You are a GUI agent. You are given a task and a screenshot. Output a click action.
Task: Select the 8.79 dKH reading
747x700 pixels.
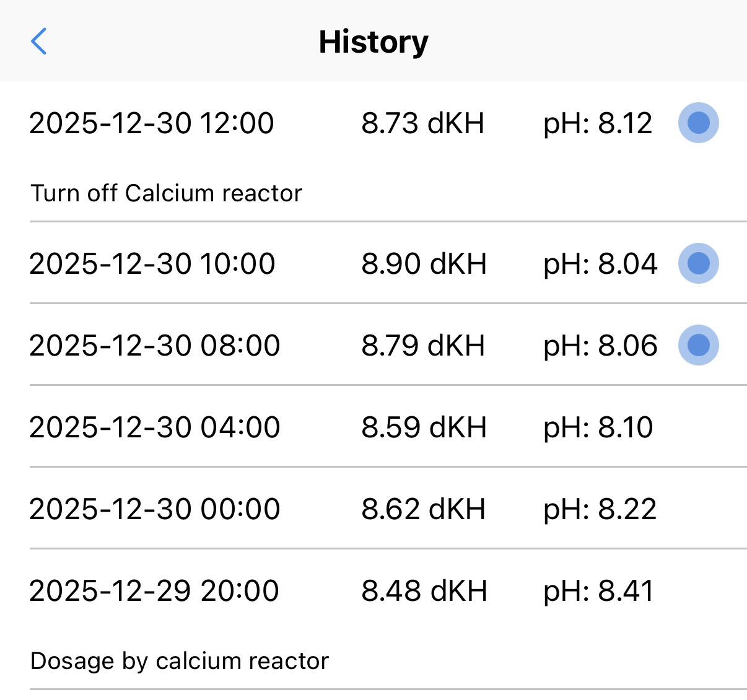tap(423, 345)
